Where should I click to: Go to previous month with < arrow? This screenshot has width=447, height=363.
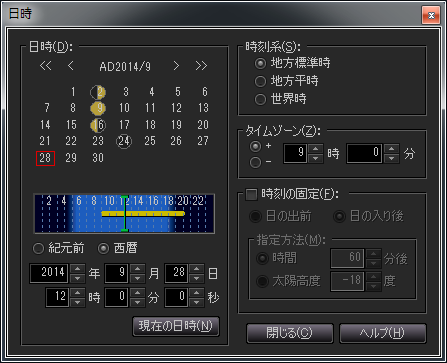[70, 66]
